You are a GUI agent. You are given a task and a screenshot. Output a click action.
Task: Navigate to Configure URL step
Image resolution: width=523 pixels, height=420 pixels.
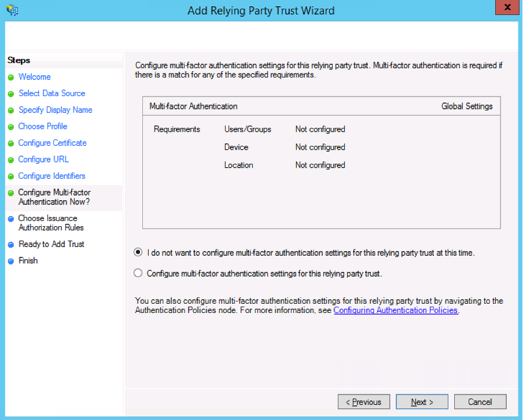click(43, 159)
